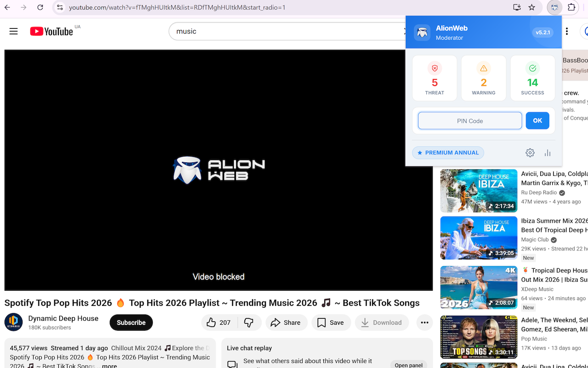
Task: Visit the Ru Deep Radio channel
Action: click(539, 193)
